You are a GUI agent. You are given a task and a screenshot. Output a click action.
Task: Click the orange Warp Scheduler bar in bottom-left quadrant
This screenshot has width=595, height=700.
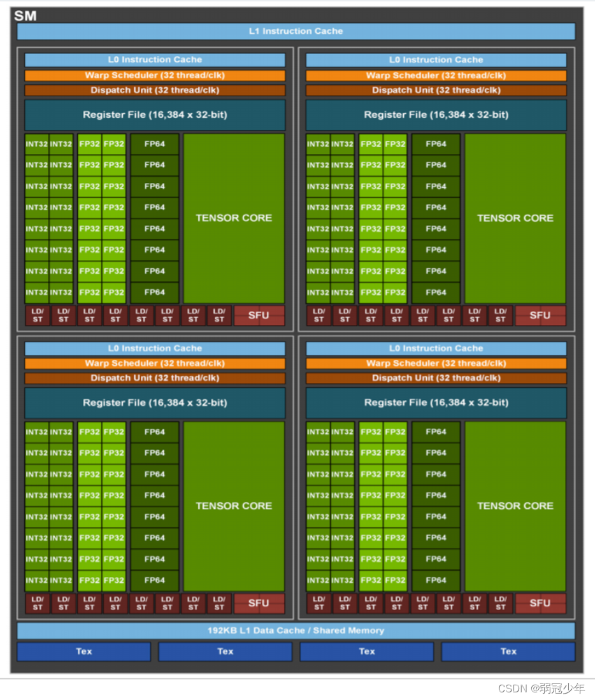coord(154,363)
